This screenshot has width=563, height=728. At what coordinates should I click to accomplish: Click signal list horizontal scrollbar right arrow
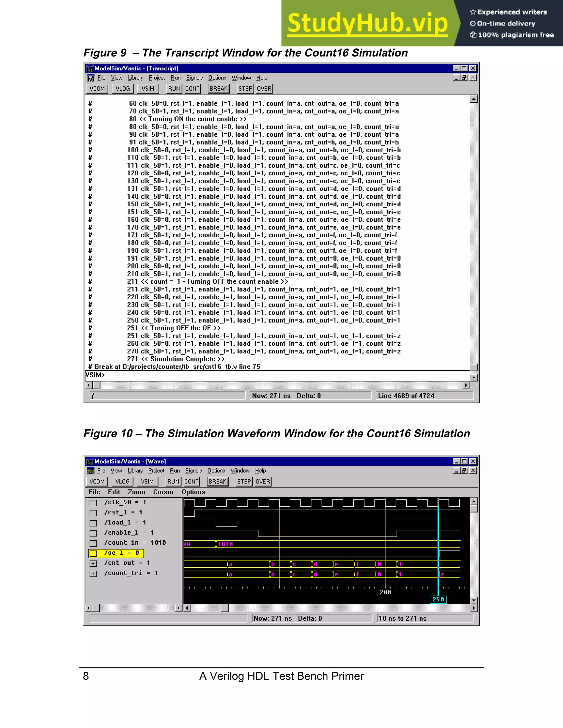179,608
